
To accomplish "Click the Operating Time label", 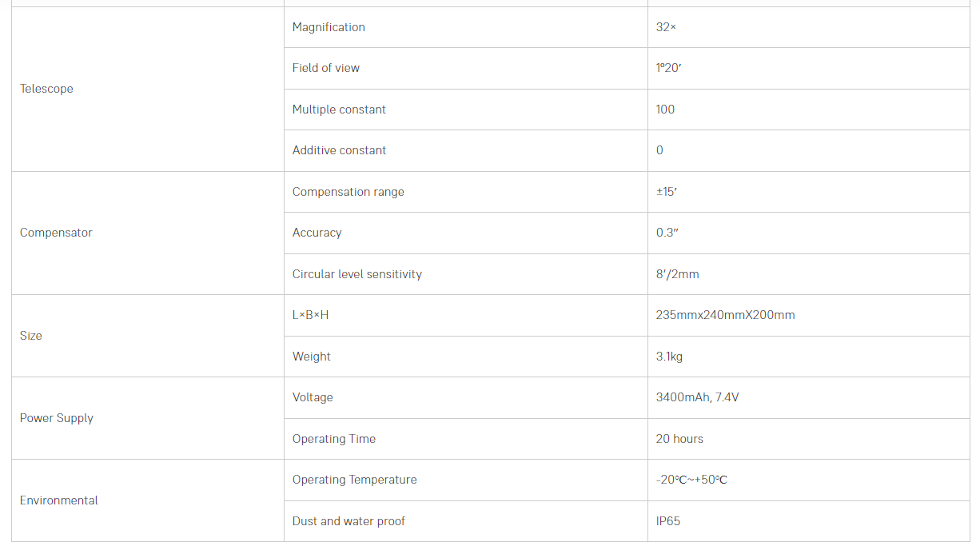I will click(334, 439).
